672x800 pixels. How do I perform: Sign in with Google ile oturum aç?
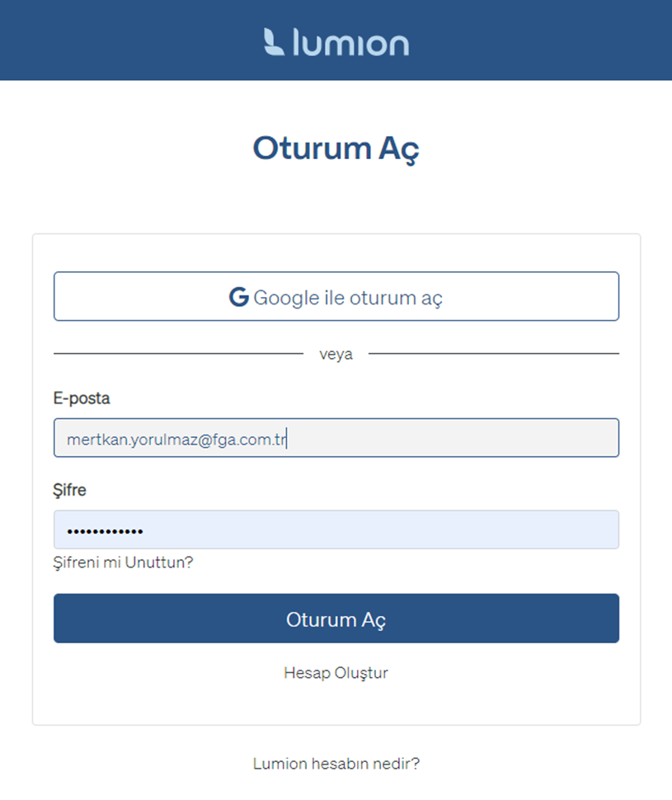tap(336, 296)
